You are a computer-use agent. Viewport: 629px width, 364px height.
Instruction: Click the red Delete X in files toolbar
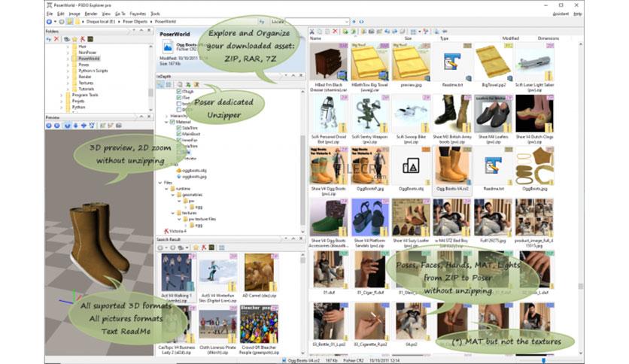tap(335, 32)
